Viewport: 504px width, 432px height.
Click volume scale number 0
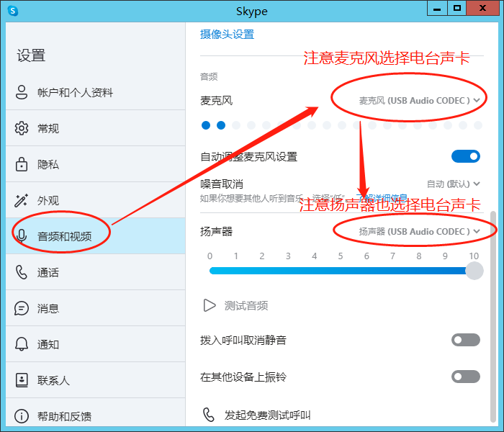tap(210, 256)
